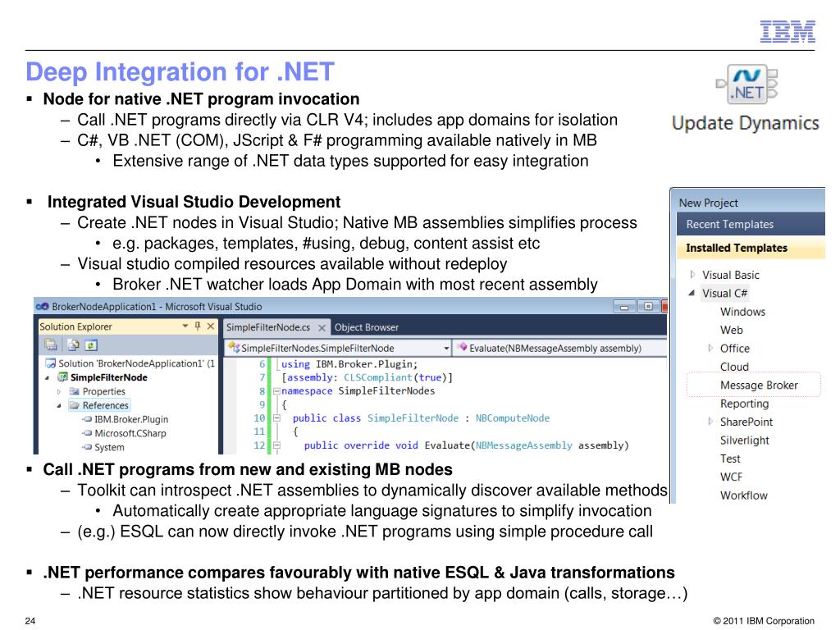Collapse the SimpleFilterNode class code region
The width and height of the screenshot is (840, 630).
pos(276,418)
